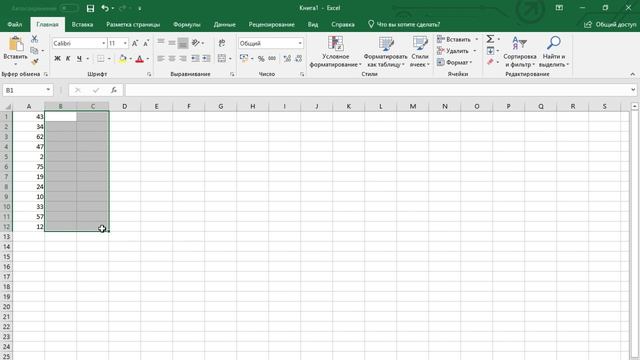Increase decimal places
This screenshot has width=640, height=360.
(x=287, y=59)
